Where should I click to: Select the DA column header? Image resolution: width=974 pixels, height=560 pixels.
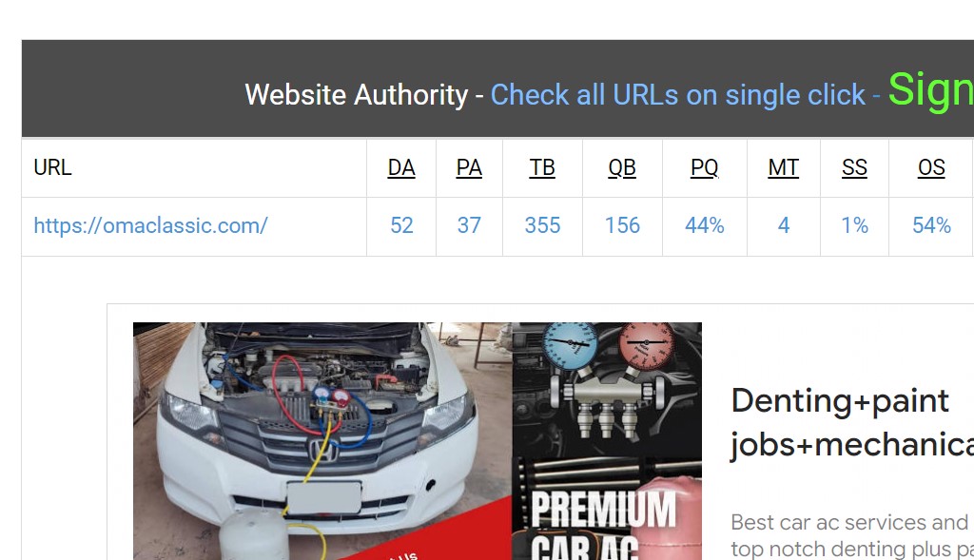coord(401,167)
